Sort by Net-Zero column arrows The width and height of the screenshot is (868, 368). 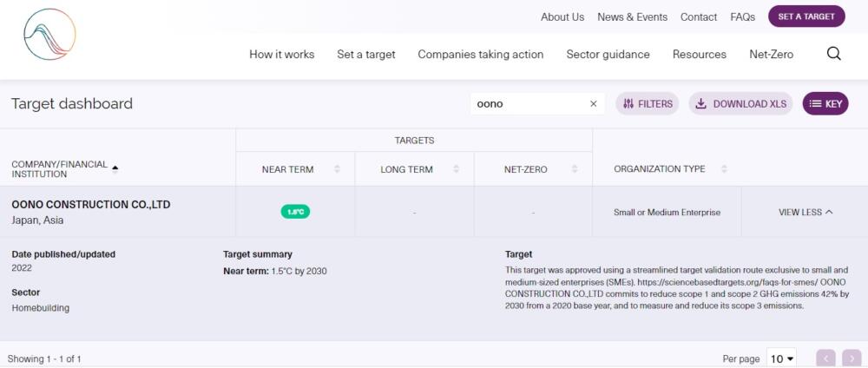(575, 169)
